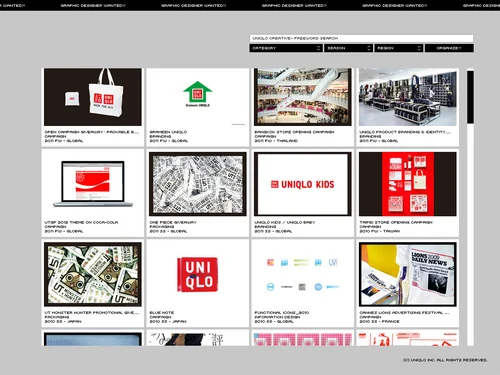The height and width of the screenshot is (375, 500).
Task: Open the red UNIQLO Blue Note logo thumbnail
Action: coord(198,274)
